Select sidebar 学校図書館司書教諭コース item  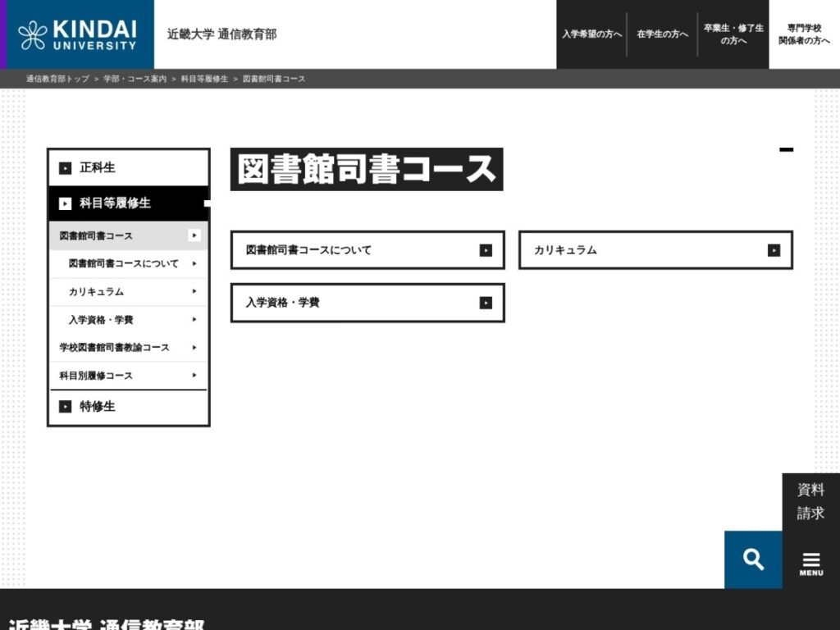129,348
